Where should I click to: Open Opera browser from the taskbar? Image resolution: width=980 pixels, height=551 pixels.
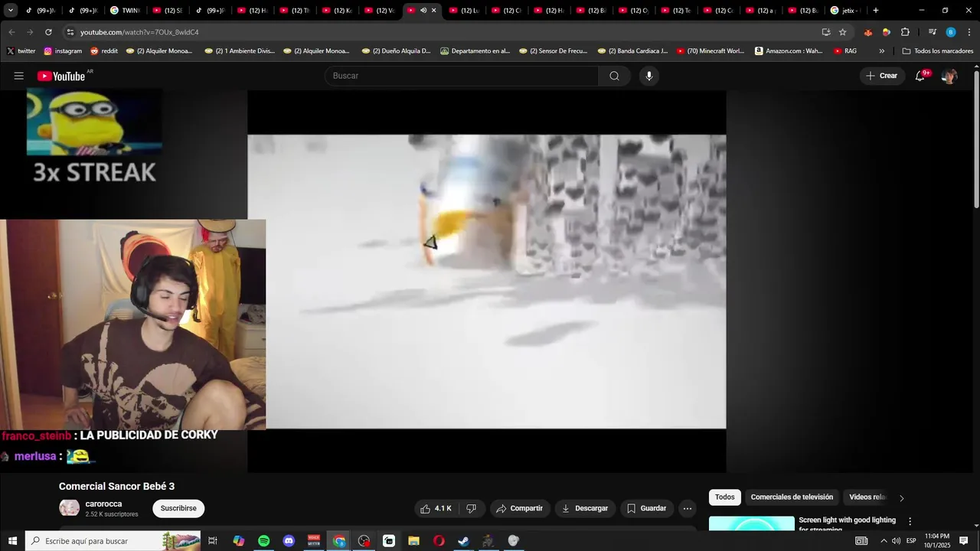pyautogui.click(x=439, y=541)
